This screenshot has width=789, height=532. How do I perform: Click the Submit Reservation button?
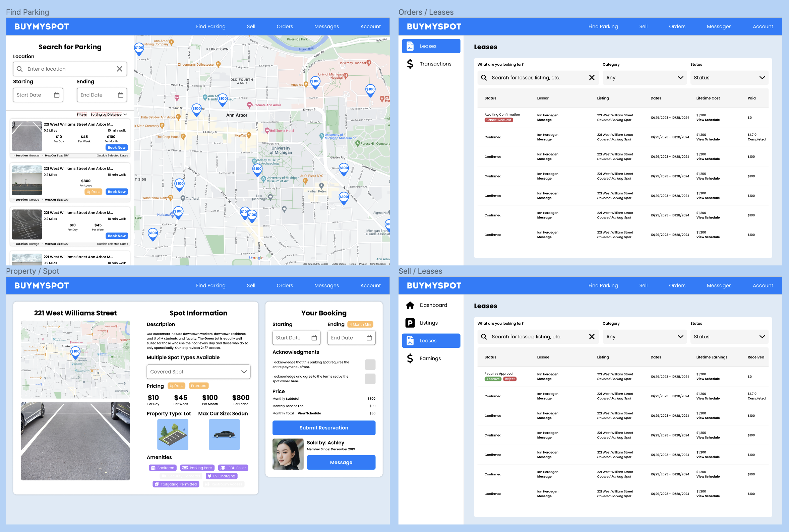pyautogui.click(x=324, y=428)
